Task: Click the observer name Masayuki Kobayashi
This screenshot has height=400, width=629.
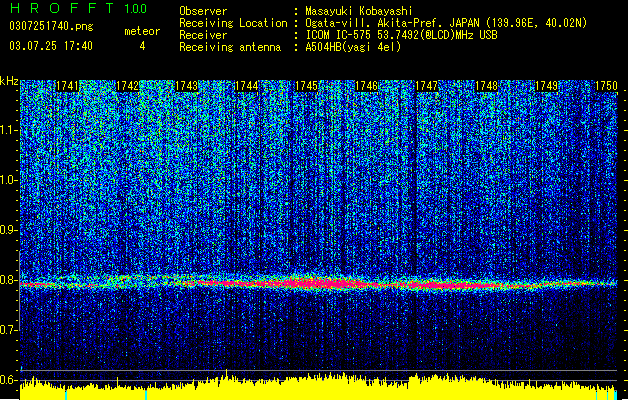Action: (359, 11)
